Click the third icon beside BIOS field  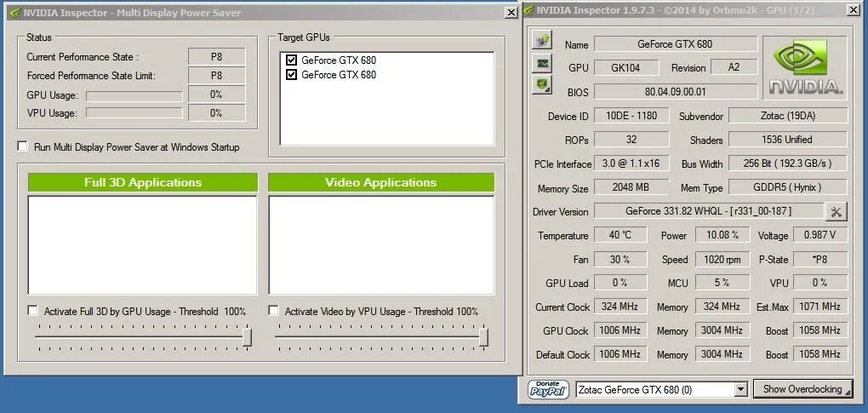(x=543, y=84)
